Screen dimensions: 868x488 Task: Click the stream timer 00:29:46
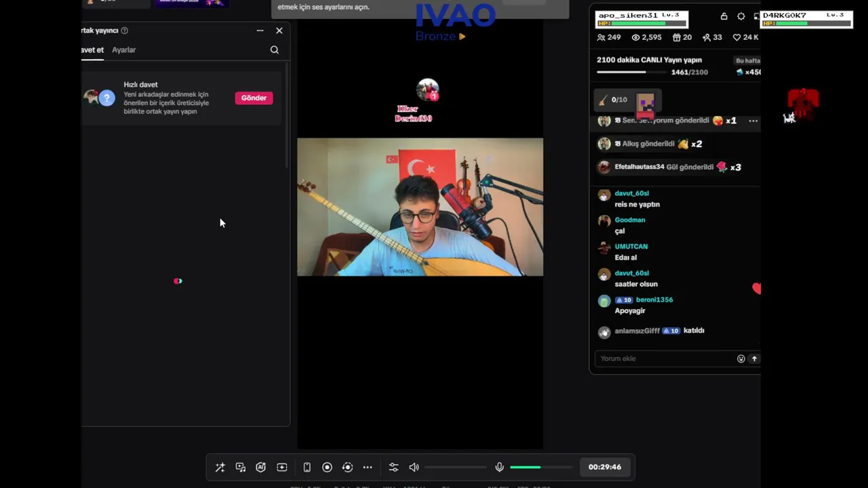(x=605, y=467)
